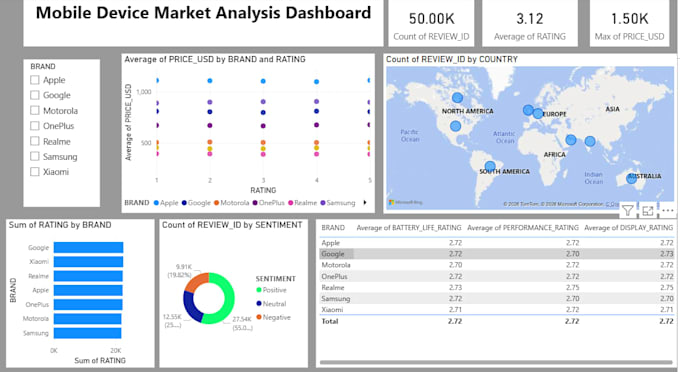Click the Total row label in table
The height and width of the screenshot is (372, 680).
[330, 321]
